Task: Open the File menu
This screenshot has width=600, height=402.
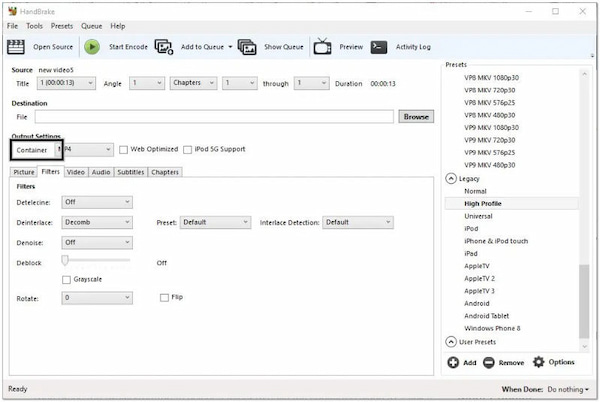Action: coord(12,26)
